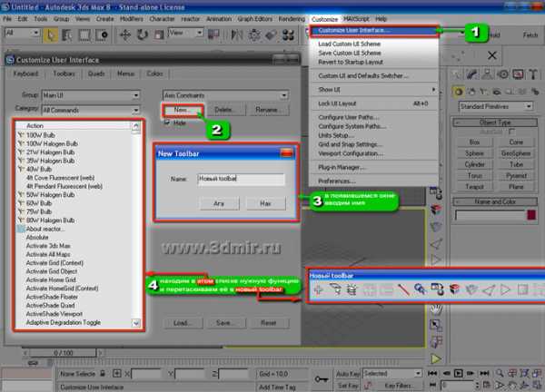
Task: Open the Display command panel tab
Action: (518, 74)
